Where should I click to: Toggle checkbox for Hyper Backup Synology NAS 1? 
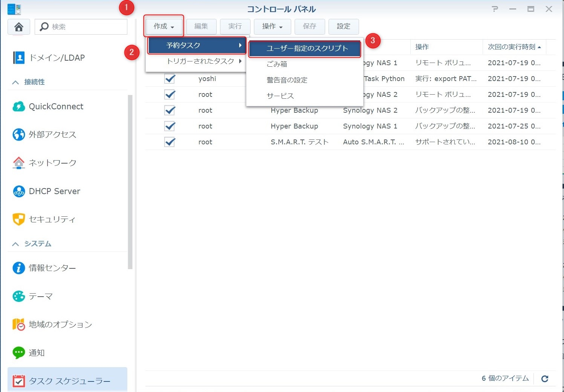click(170, 126)
